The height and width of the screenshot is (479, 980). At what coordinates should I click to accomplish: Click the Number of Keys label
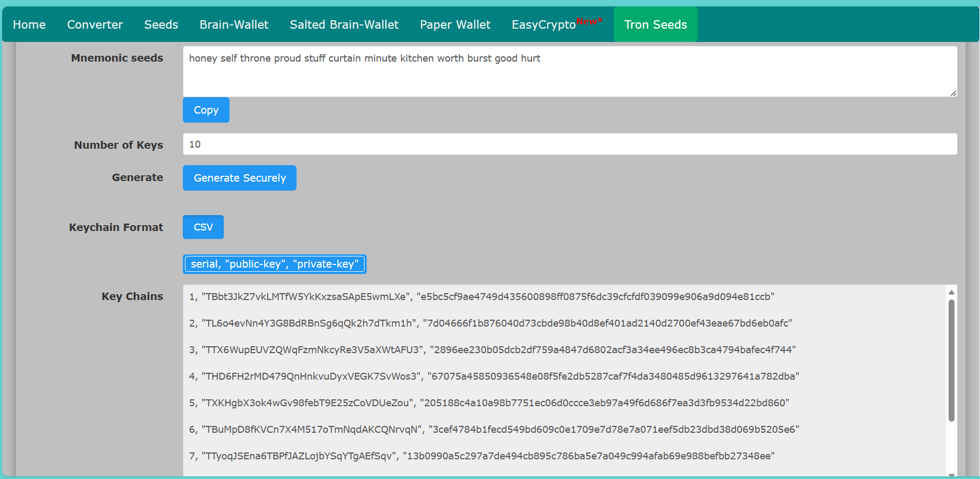tap(119, 145)
